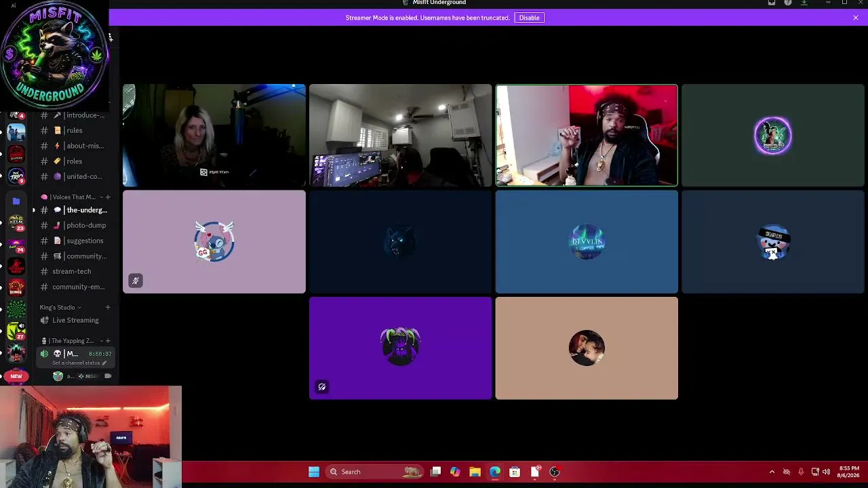Open the Windows Start menu
This screenshot has height=488, width=868.
pyautogui.click(x=314, y=472)
